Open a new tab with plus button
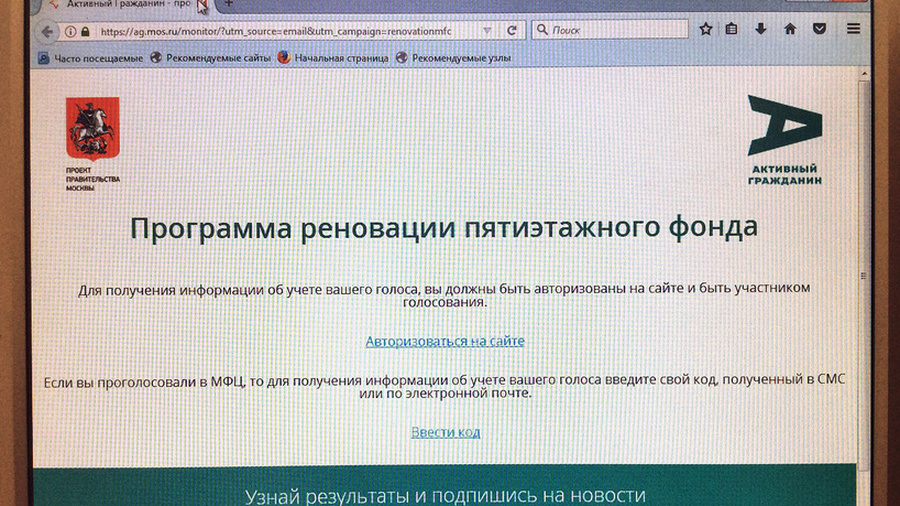The image size is (900, 506). [x=228, y=5]
